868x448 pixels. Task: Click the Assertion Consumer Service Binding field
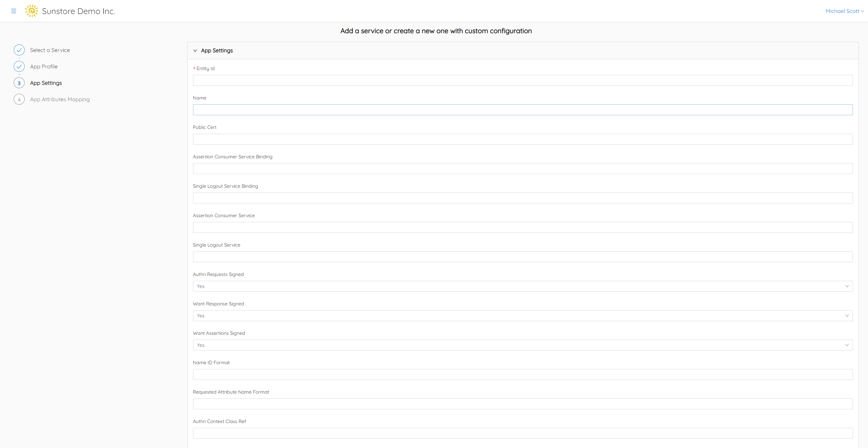(523, 169)
